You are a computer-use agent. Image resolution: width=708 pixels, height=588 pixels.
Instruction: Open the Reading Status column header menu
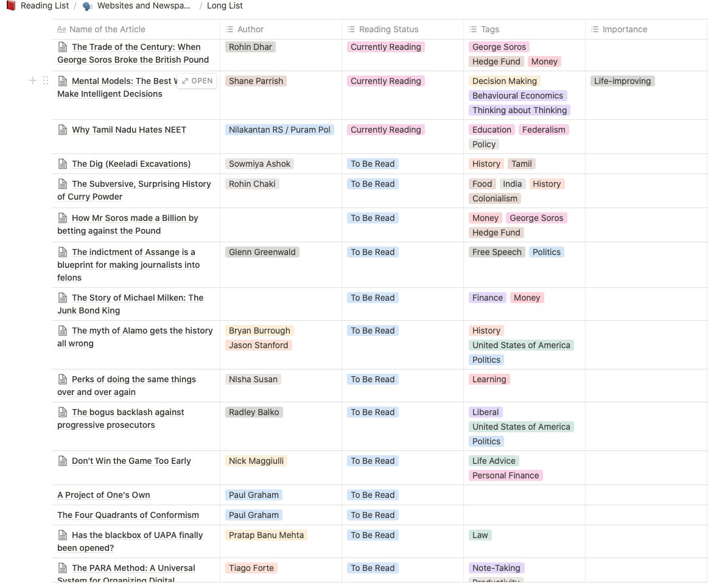(x=402, y=29)
